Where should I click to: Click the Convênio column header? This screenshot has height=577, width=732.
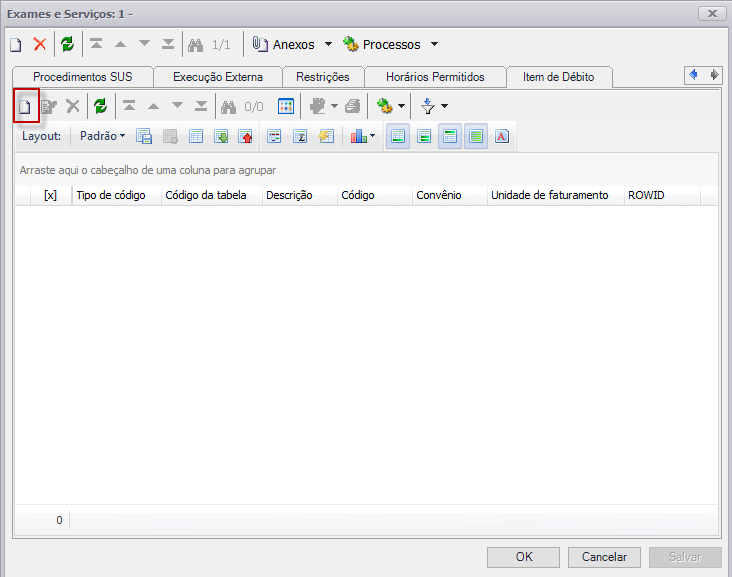point(449,195)
